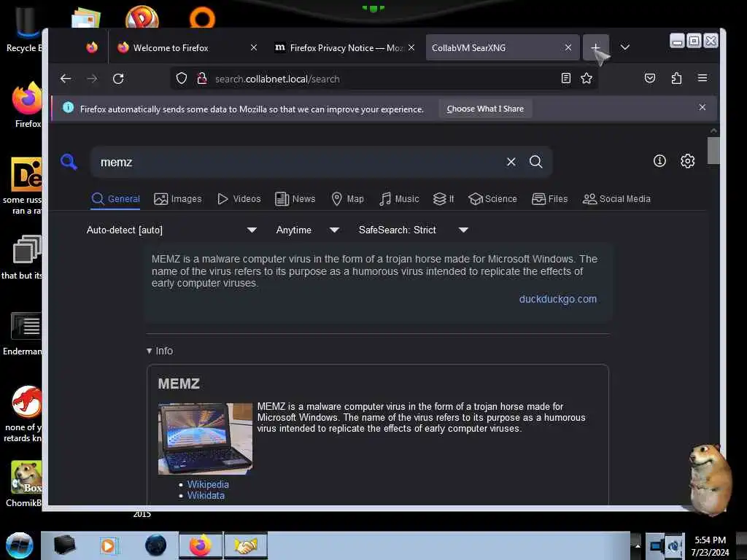Open the SafeSearch: Strict dropdown
Screen dimensions: 747x560
tap(413, 230)
